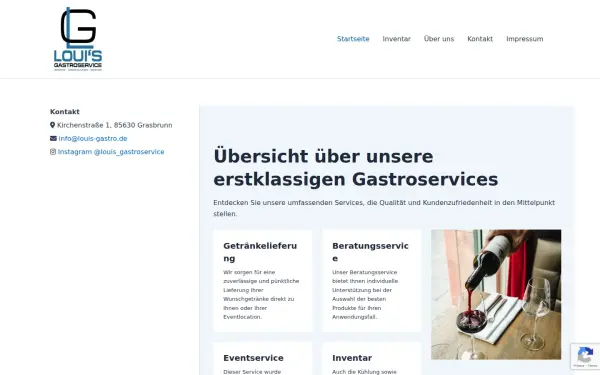Click the Inventar card heading

pos(352,358)
